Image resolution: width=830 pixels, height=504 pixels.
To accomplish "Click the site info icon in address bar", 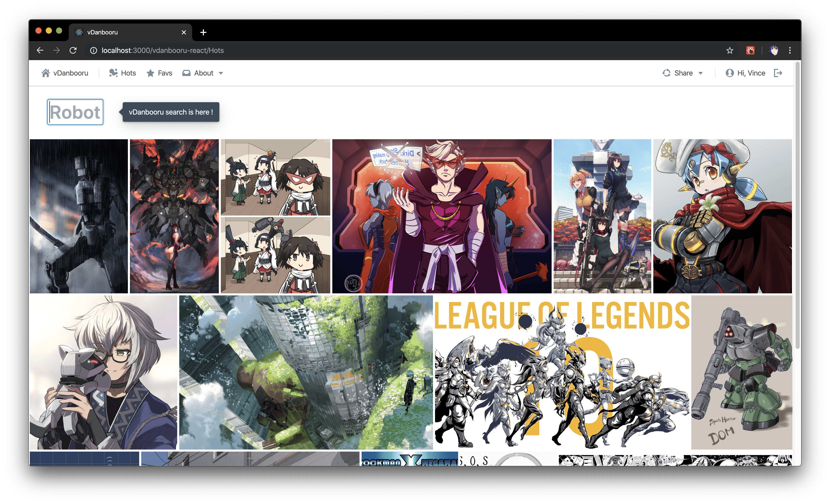I will 93,51.
